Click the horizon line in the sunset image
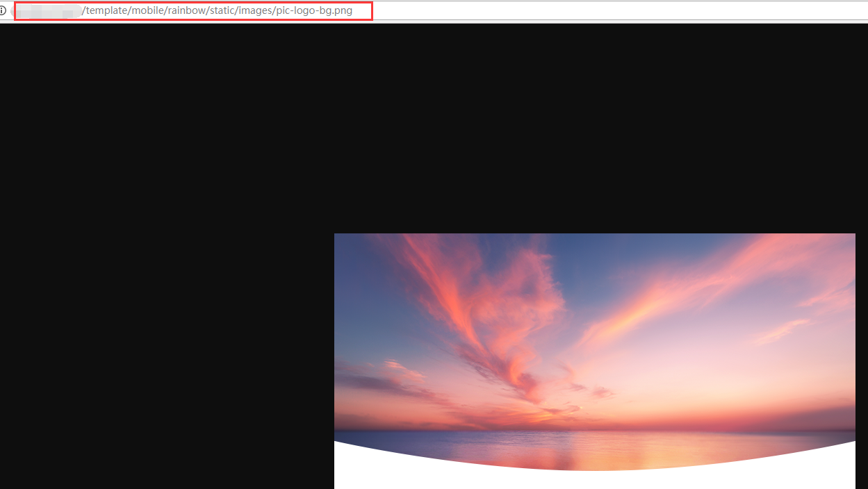 (591, 430)
